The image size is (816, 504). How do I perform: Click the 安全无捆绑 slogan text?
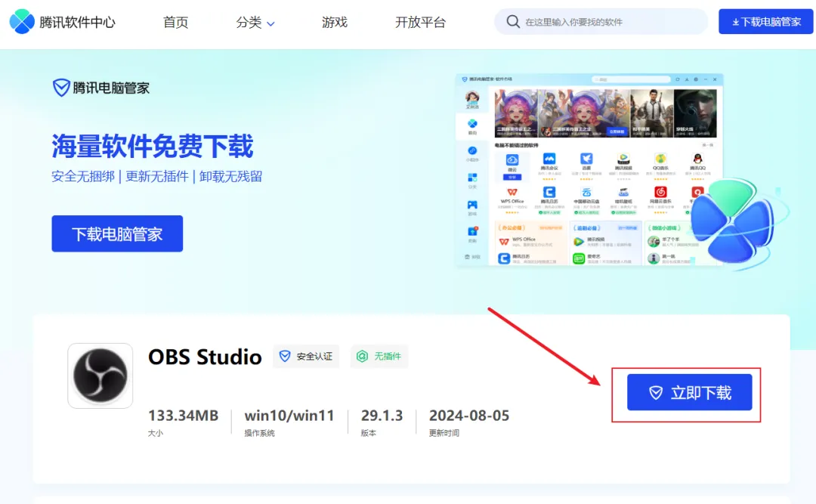click(83, 177)
